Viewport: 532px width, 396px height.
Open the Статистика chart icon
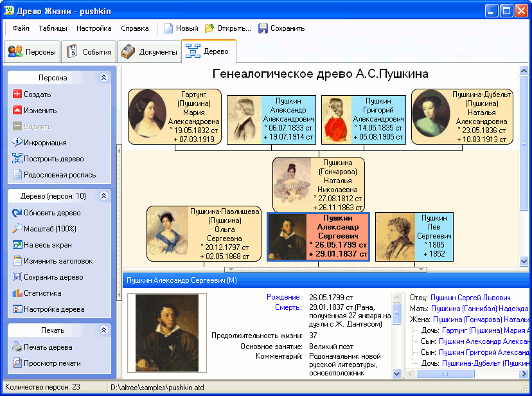[17, 293]
